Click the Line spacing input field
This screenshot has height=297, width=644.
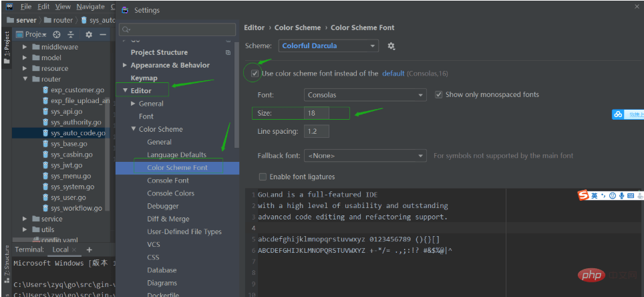tap(316, 132)
